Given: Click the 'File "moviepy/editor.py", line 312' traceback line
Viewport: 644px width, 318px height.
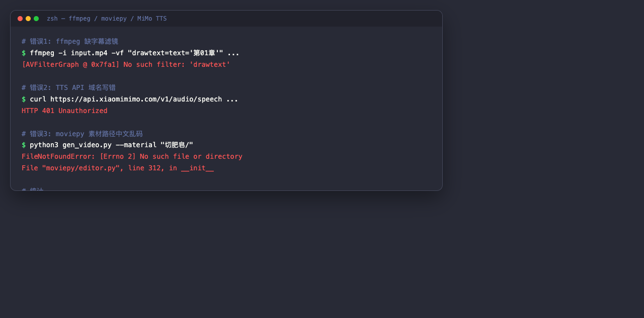Looking at the screenshot, I should click(x=118, y=168).
